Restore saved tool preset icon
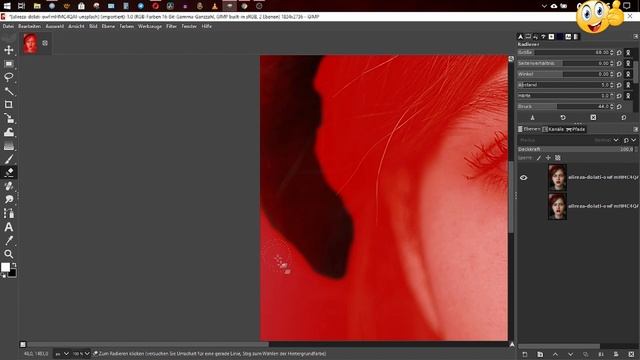640x360 pixels. tap(563, 118)
